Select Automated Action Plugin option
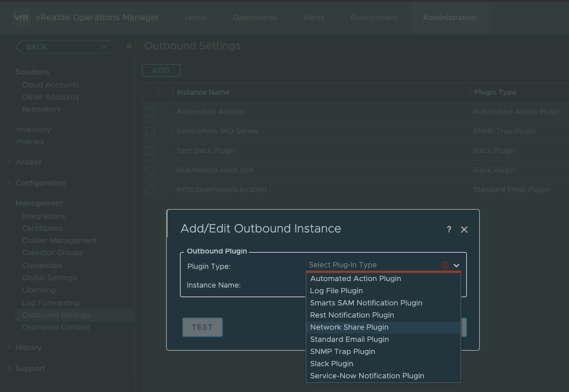This screenshot has height=392, width=569. click(x=384, y=278)
